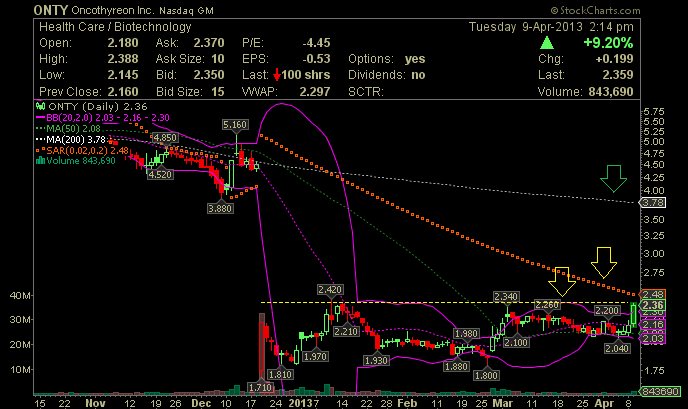Click the magenta 2.03 lower band axis tag
688x409 pixels.
click(x=652, y=338)
